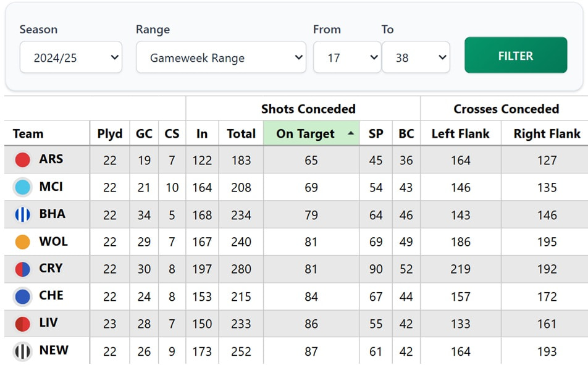Toggle sort direction on On Target column
The image size is (588, 365).
pos(311,133)
